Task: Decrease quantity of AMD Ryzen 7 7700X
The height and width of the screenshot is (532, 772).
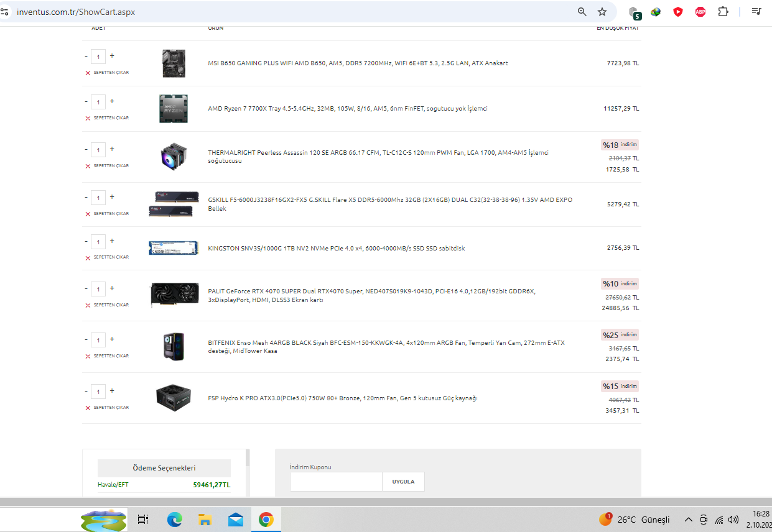Action: point(86,101)
